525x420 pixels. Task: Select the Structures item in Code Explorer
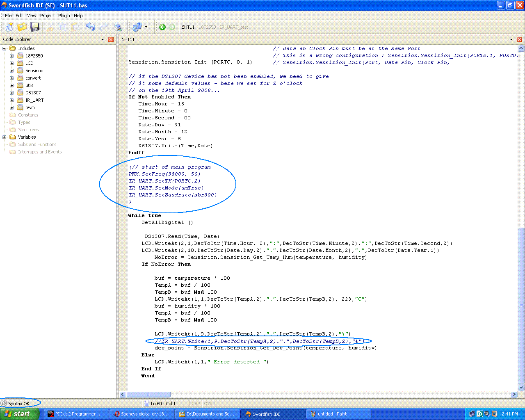click(28, 130)
